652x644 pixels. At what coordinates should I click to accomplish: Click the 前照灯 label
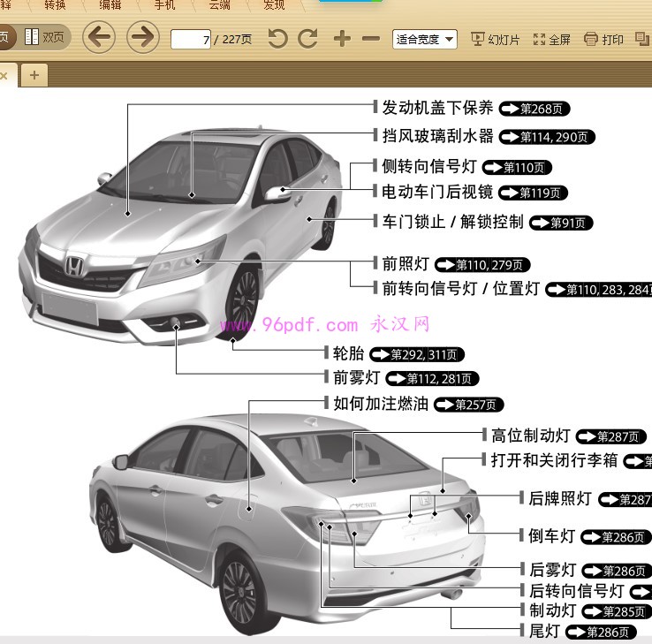pyautogui.click(x=406, y=263)
